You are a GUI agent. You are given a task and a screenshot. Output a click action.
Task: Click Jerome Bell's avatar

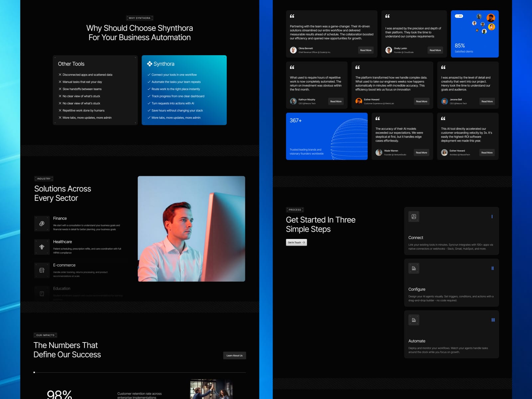pyautogui.click(x=445, y=101)
